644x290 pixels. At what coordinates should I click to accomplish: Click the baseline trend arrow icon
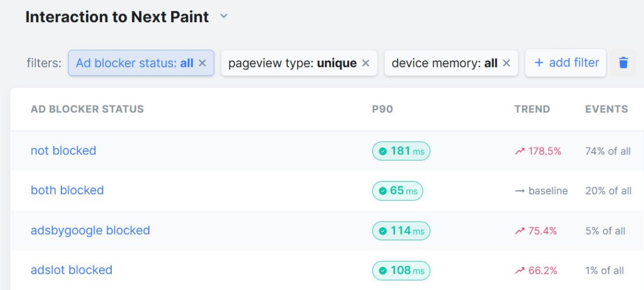520,191
